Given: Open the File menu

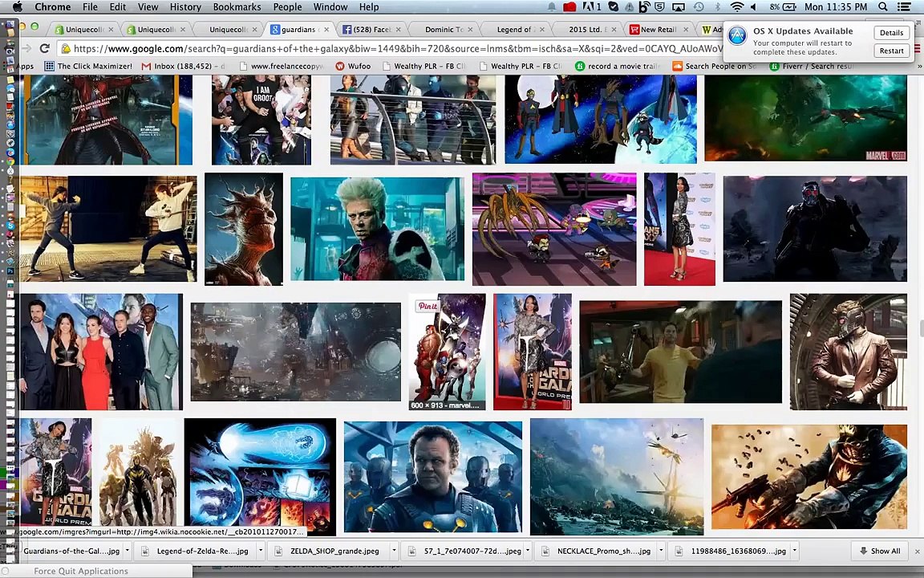Looking at the screenshot, I should pos(90,7).
